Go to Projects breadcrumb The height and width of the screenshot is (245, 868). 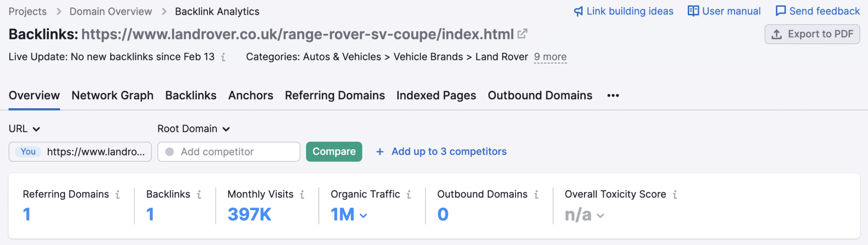[28, 11]
